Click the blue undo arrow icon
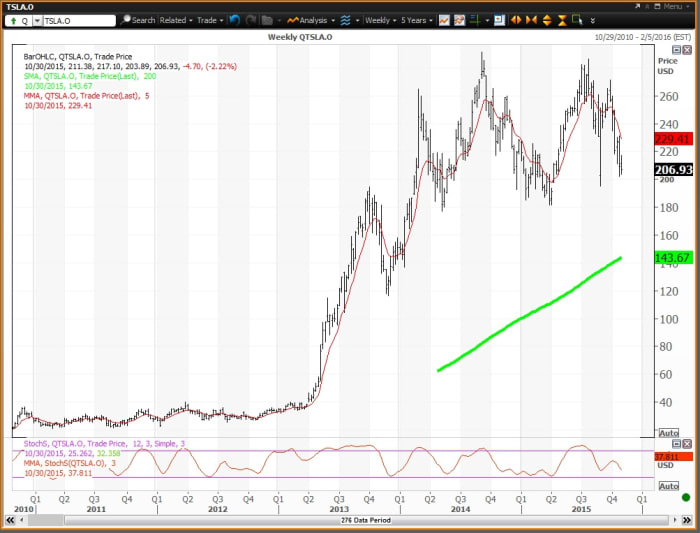The width and height of the screenshot is (700, 533). coord(234,20)
